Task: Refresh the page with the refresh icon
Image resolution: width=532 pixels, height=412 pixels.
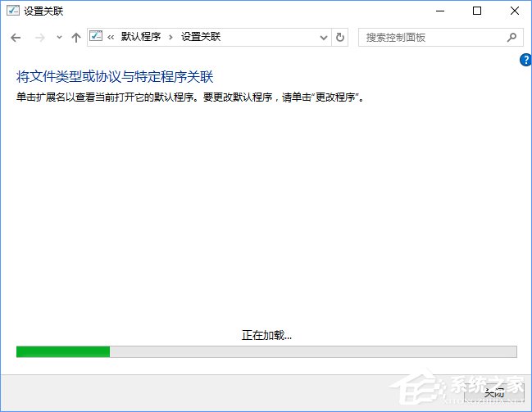Action: (340, 38)
